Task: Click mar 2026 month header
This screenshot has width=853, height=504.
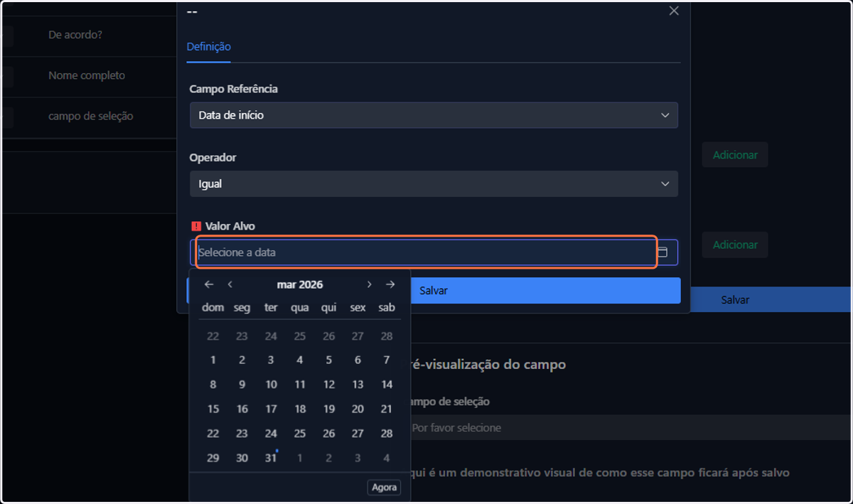Action: pyautogui.click(x=300, y=284)
